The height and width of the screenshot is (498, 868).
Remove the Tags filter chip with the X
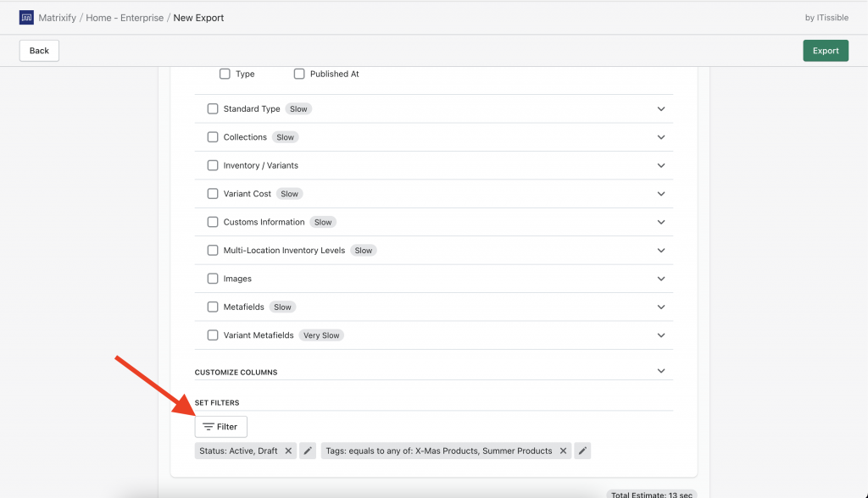pos(563,451)
